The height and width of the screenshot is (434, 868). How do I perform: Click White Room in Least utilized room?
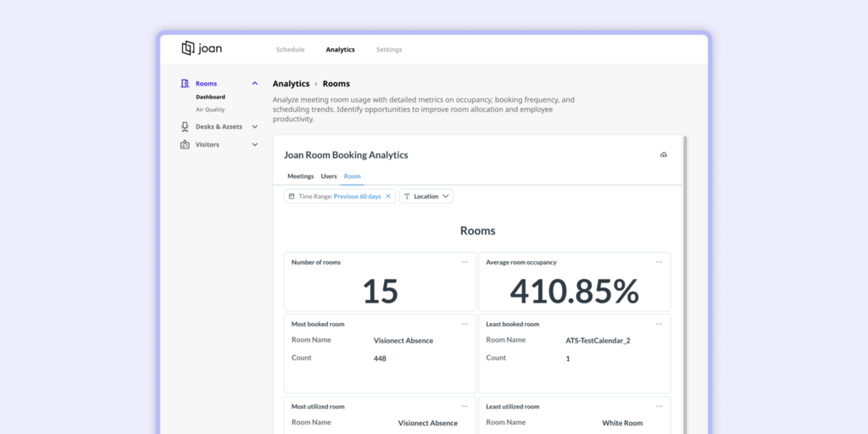[x=622, y=423]
